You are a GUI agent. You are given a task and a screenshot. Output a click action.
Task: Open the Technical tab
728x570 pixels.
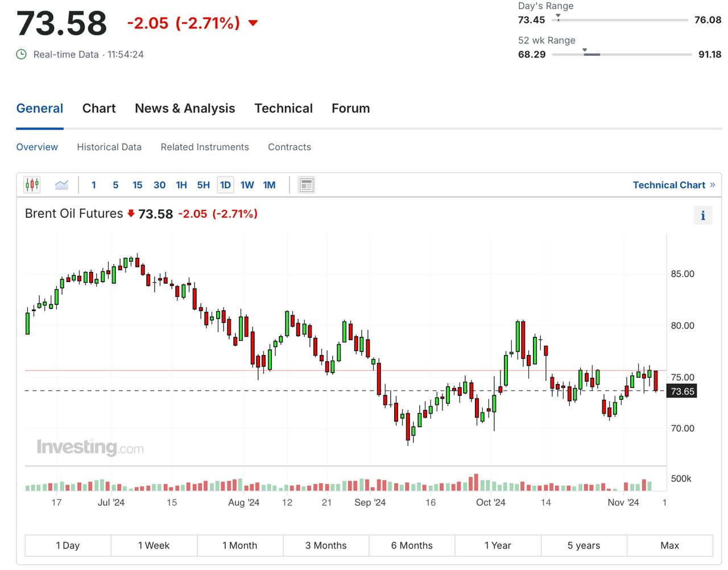pyautogui.click(x=283, y=108)
